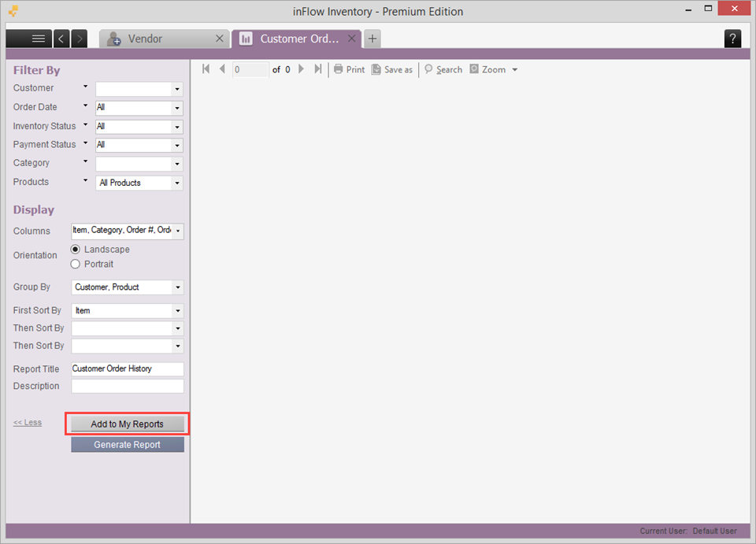Close the Vendor tab
This screenshot has width=756, height=544.
[220, 39]
